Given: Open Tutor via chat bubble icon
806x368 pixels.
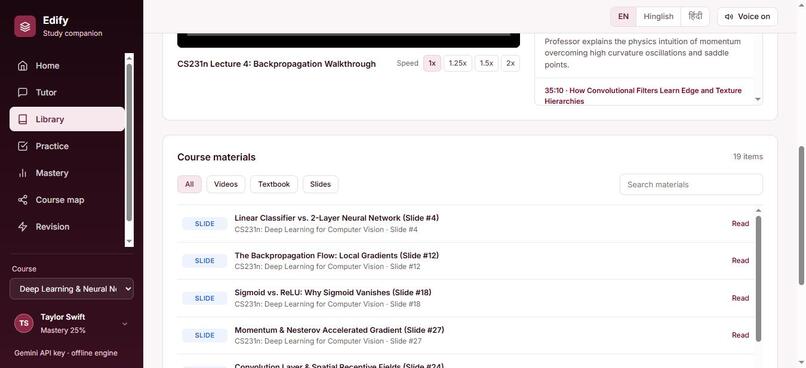Looking at the screenshot, I should 22,93.
